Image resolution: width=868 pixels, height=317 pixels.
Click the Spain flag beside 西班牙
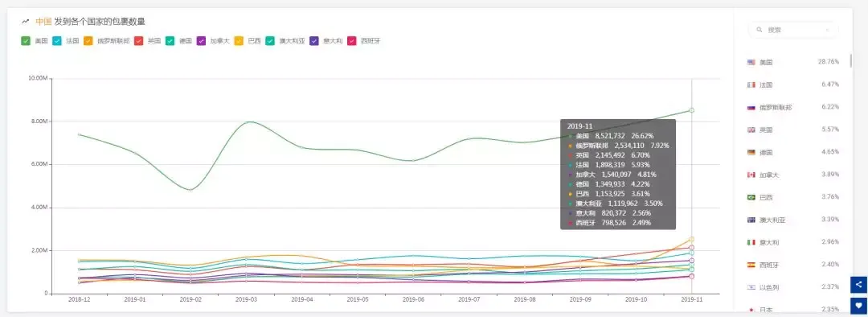tap(751, 265)
